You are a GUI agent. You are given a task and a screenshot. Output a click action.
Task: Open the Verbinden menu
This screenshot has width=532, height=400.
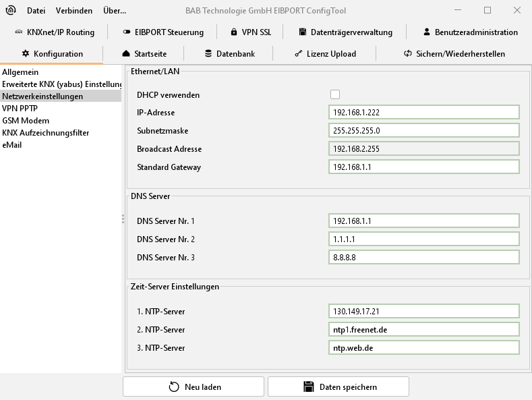74,11
